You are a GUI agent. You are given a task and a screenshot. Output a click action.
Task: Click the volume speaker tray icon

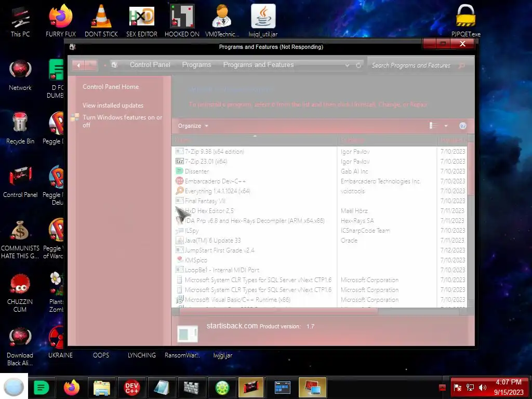pos(482,388)
